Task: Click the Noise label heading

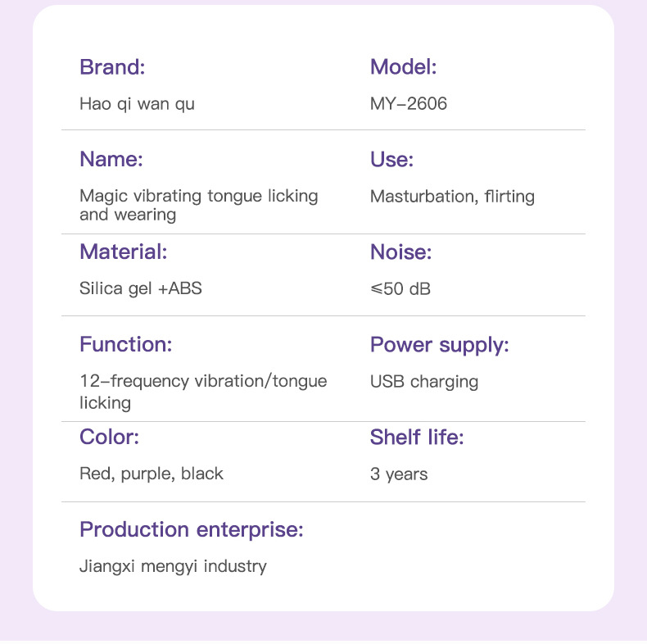Action: 400,252
